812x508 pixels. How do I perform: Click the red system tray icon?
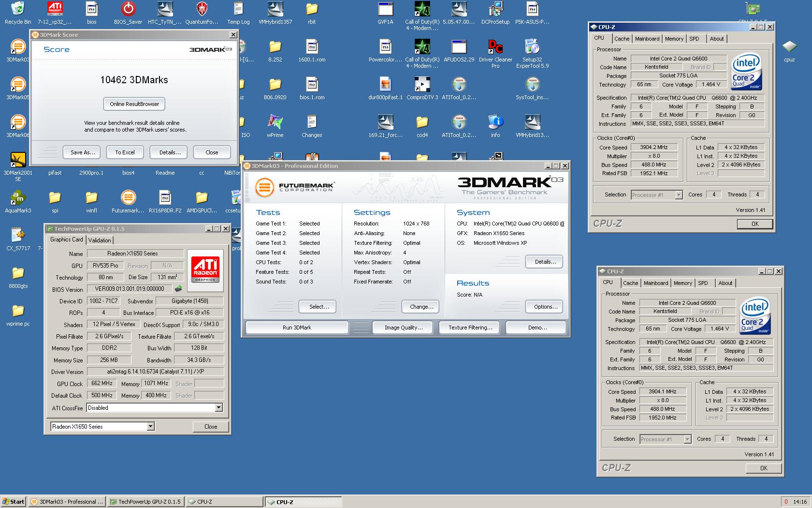786,502
